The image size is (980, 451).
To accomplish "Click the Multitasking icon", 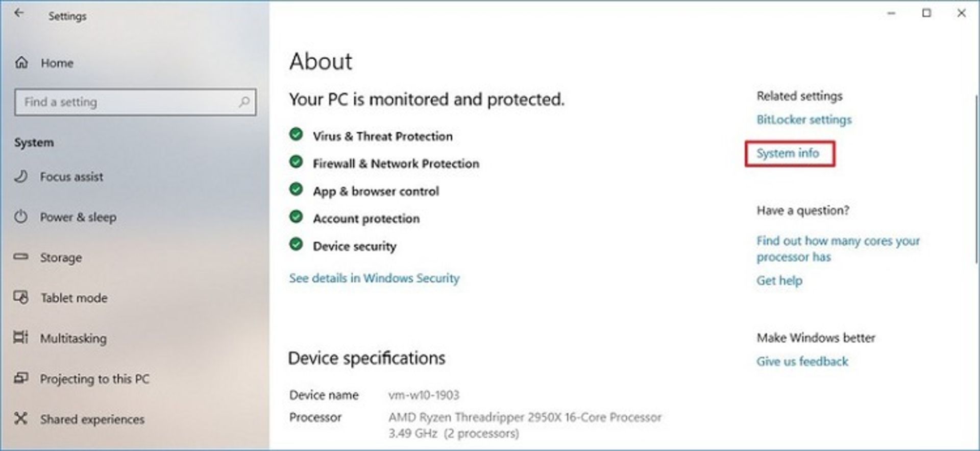I will (x=21, y=338).
